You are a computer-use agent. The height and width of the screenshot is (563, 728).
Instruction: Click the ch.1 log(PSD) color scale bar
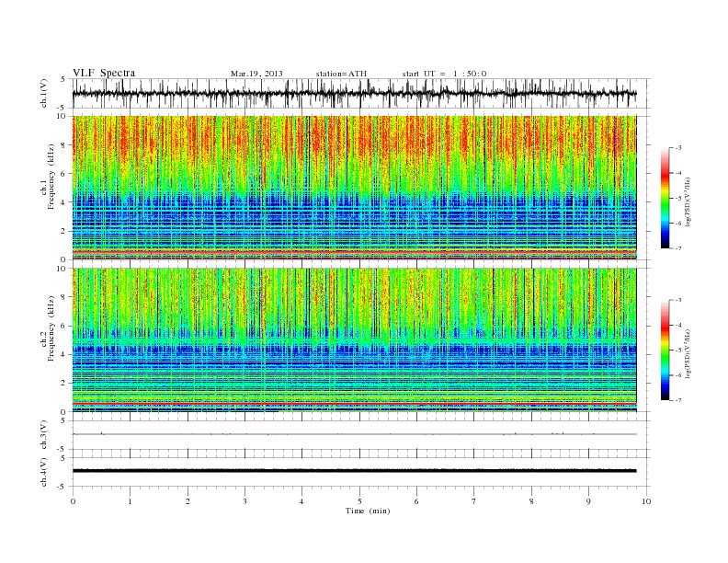(665, 198)
